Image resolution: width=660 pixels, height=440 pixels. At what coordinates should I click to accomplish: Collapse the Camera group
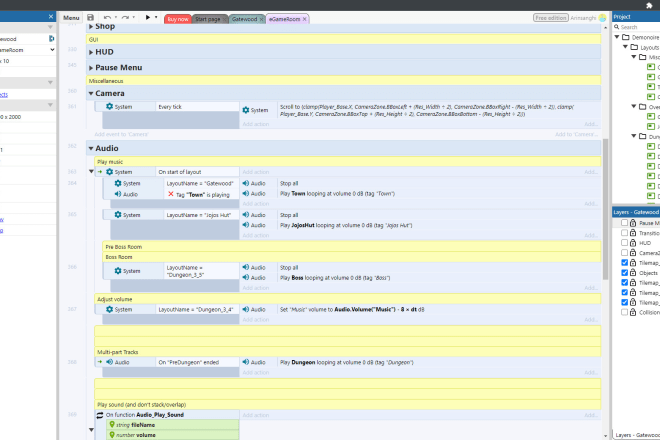coord(91,93)
